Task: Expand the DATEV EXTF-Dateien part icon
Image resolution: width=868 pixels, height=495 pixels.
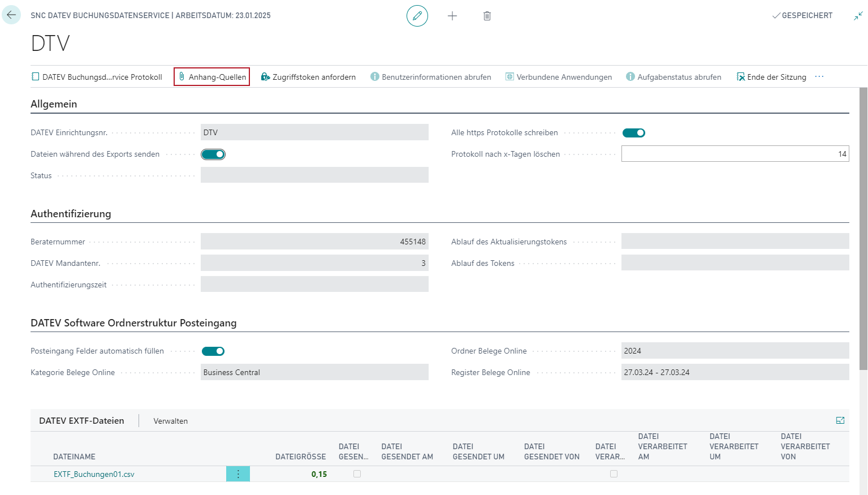Action: pos(840,420)
